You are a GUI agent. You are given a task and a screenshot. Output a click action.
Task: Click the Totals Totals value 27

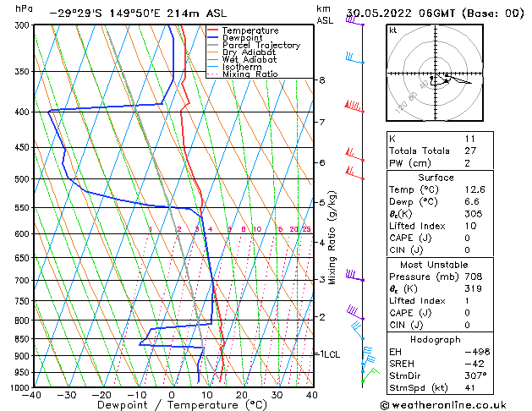coord(470,151)
